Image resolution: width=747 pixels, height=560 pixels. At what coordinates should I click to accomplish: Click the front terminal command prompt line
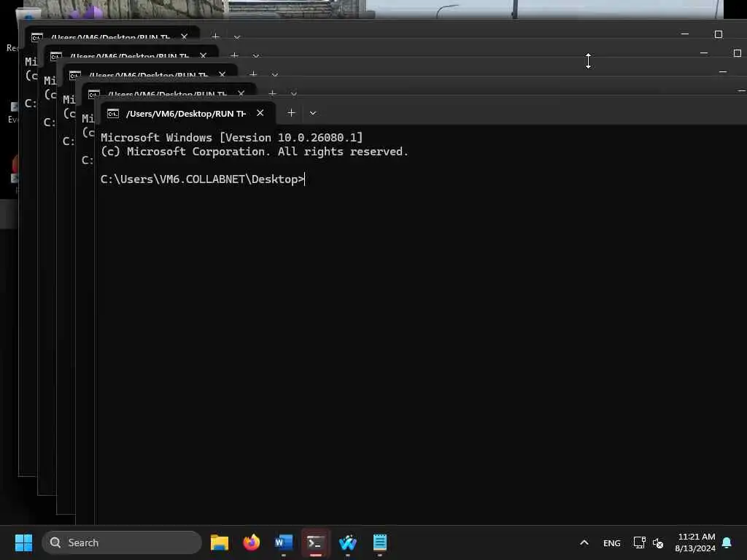coord(203,179)
